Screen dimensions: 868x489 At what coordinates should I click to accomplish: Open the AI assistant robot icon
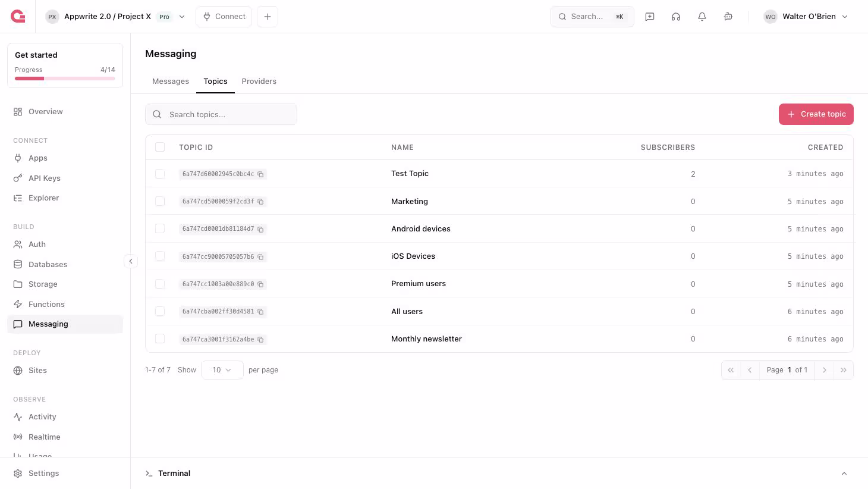click(728, 17)
